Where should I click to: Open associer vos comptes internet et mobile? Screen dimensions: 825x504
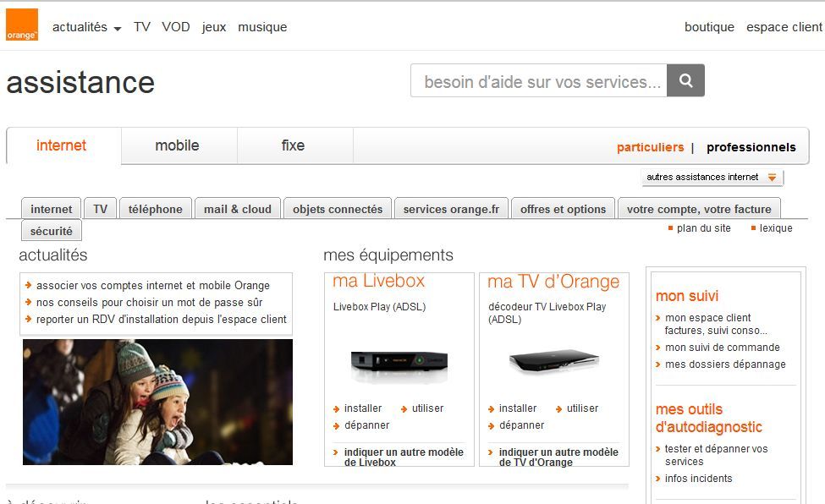(152, 285)
